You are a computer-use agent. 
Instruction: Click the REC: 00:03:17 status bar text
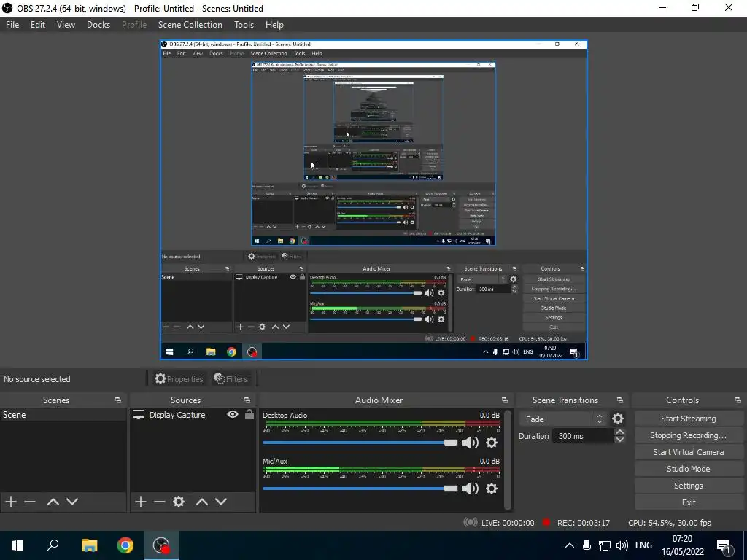pyautogui.click(x=584, y=523)
